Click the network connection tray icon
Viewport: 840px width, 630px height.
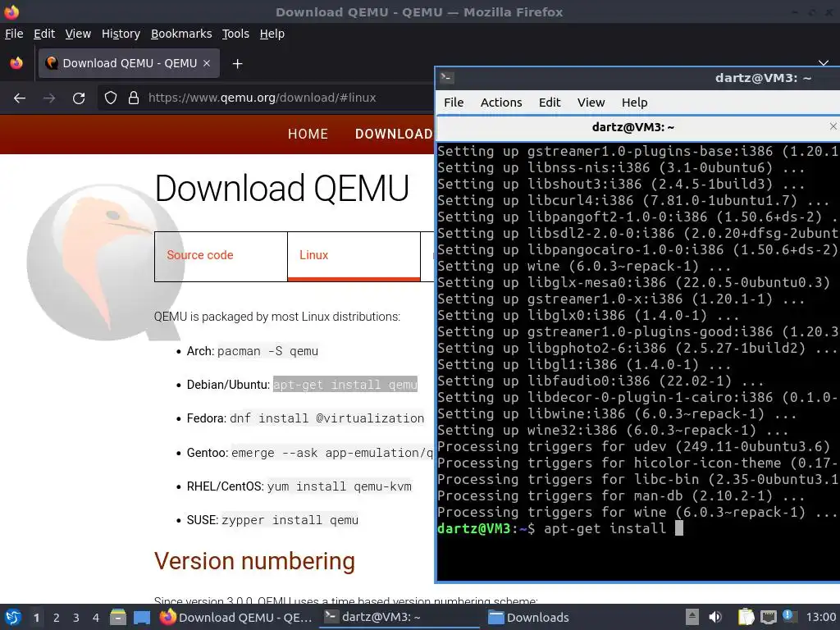click(768, 617)
